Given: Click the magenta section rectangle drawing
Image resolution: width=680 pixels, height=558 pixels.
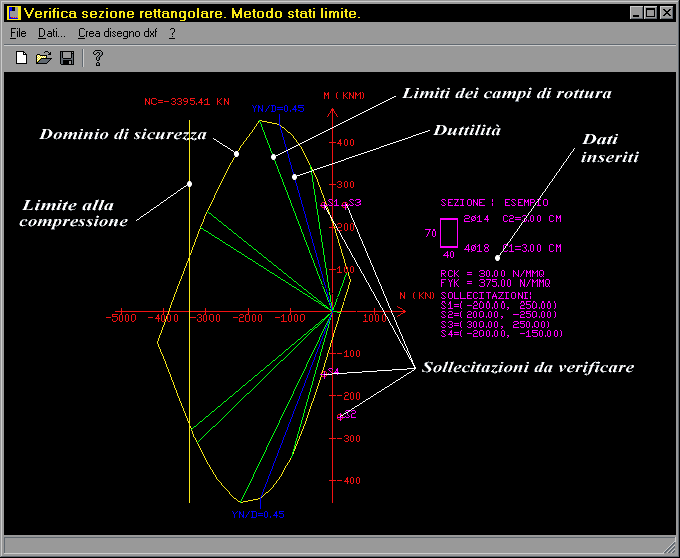Looking at the screenshot, I should pyautogui.click(x=449, y=233).
